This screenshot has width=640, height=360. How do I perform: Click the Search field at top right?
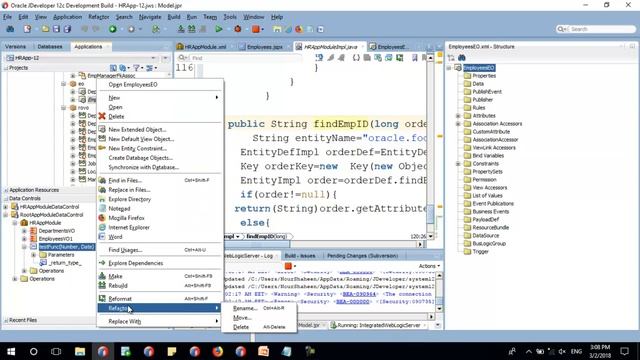[x=596, y=29]
